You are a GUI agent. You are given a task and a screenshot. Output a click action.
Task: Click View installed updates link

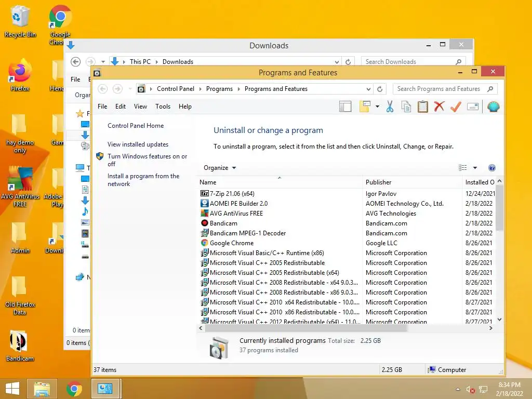[x=138, y=144]
